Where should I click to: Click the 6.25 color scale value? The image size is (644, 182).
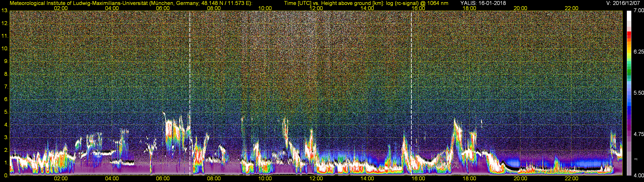638,52
